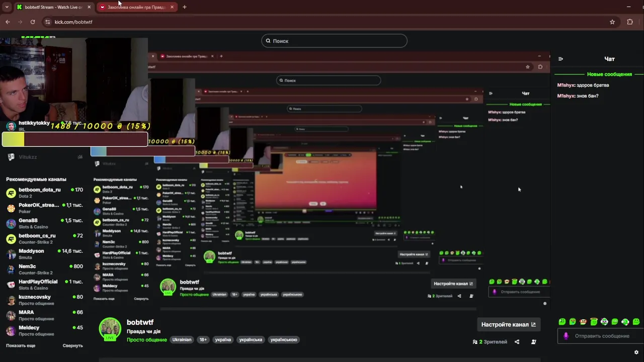
Task: Jump to Новые сообщения marker in main chat
Action: pyautogui.click(x=609, y=74)
